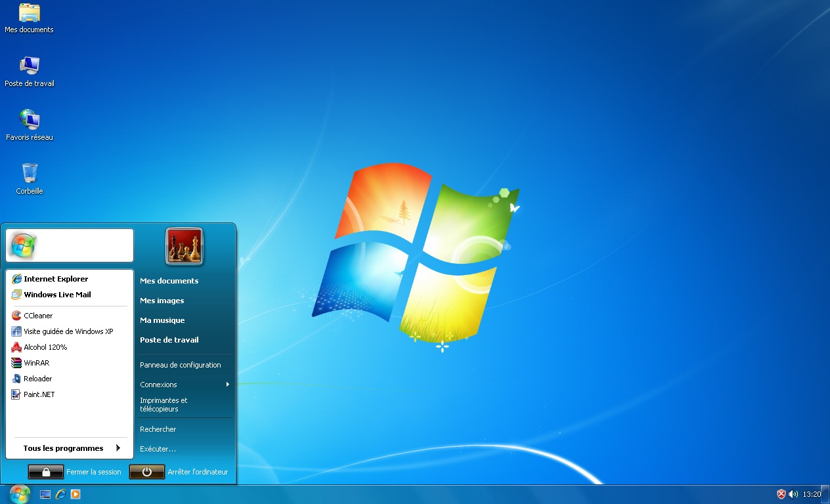Image resolution: width=830 pixels, height=504 pixels.
Task: Click the Internet Explorer icon in Start menu
Action: click(x=16, y=279)
